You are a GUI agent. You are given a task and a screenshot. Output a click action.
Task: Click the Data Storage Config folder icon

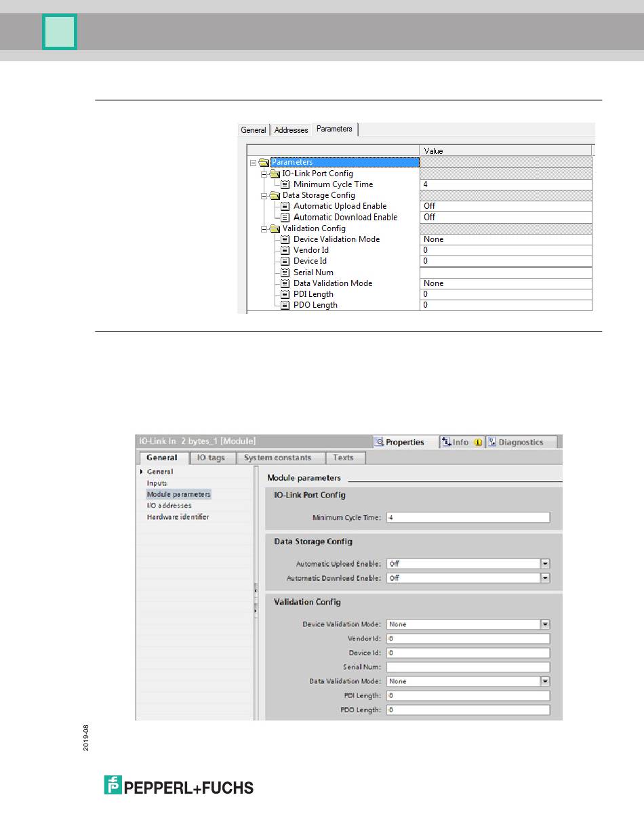[x=275, y=195]
